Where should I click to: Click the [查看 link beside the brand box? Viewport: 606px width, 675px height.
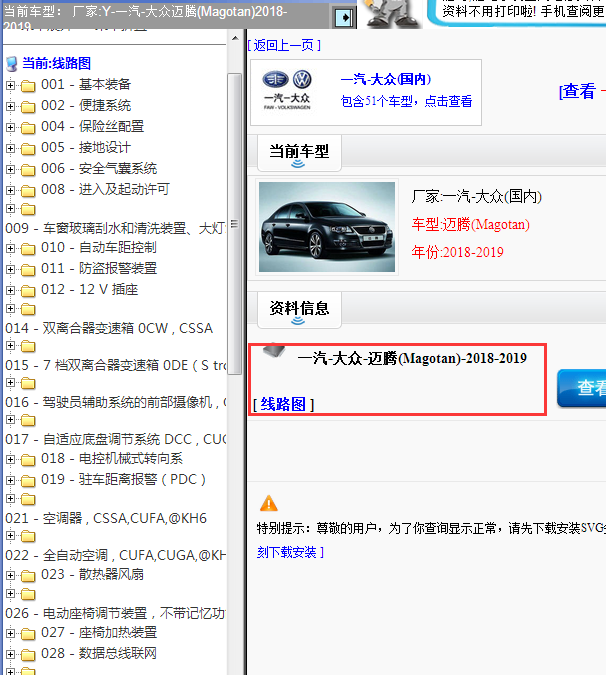(x=578, y=91)
